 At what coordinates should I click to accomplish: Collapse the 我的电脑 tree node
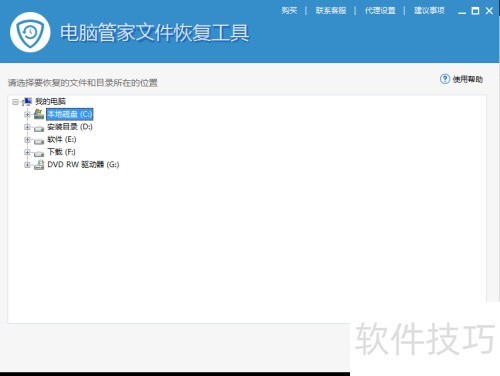click(15, 102)
